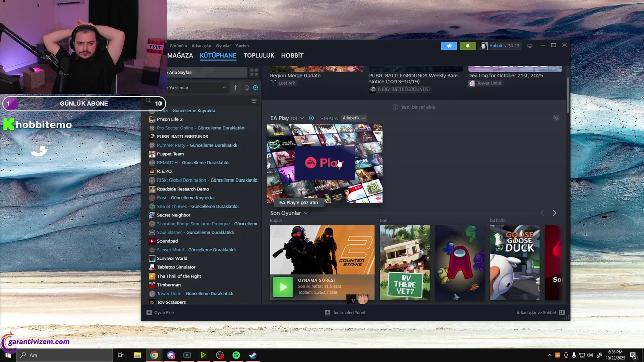Toggle ready-to-play filter on EA Play shelf

point(311,118)
